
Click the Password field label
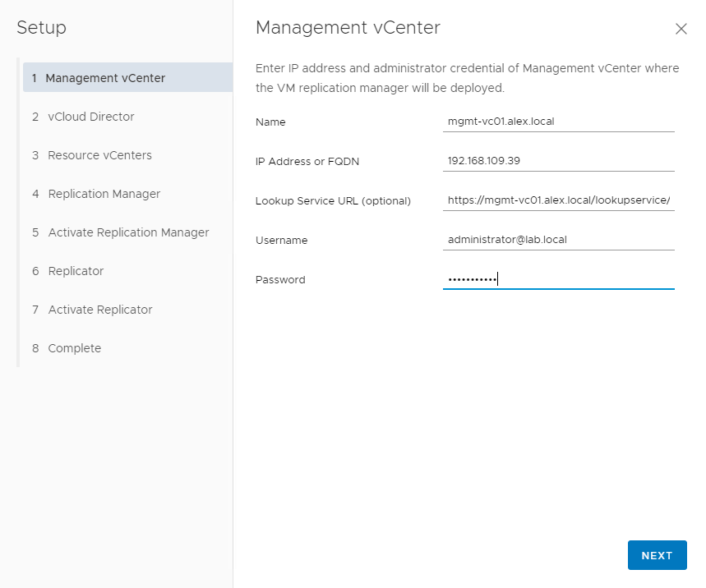pos(280,280)
